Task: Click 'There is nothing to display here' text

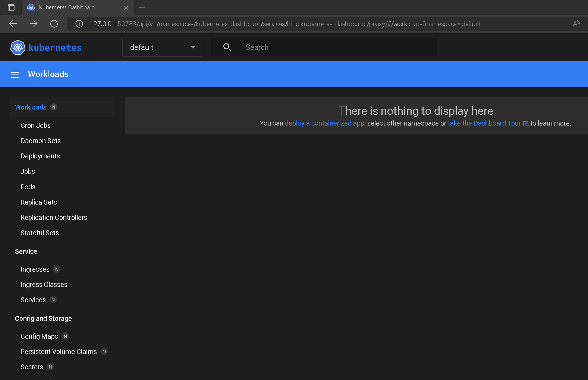Action: [x=416, y=111]
